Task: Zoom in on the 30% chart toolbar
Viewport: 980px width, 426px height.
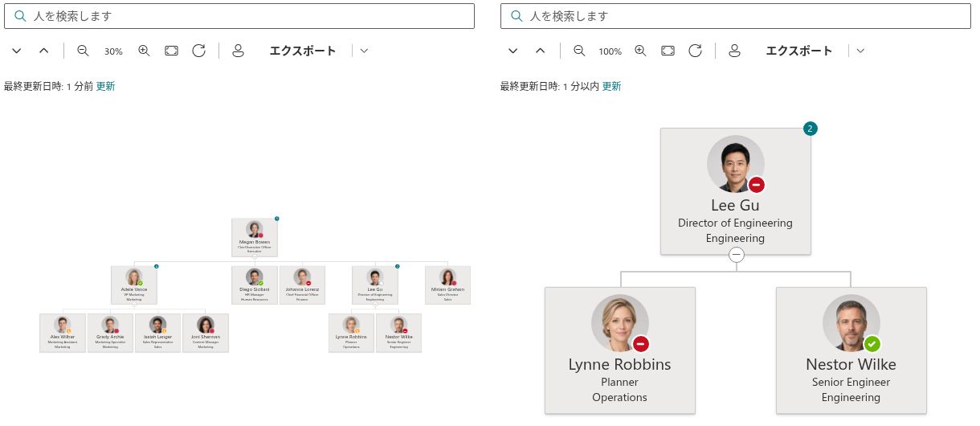Action: point(145,51)
